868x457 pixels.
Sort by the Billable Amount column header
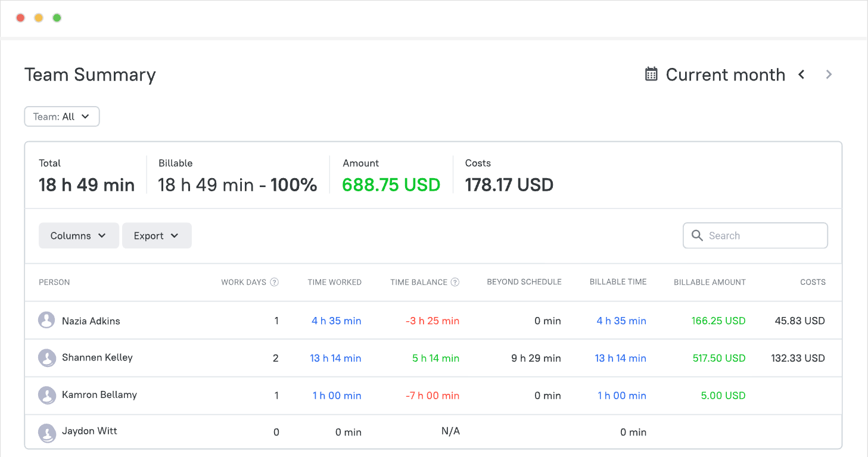click(x=710, y=282)
